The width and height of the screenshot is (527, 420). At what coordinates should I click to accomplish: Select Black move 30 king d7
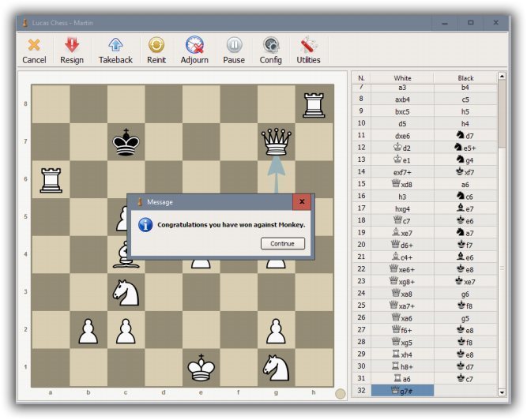click(x=465, y=366)
